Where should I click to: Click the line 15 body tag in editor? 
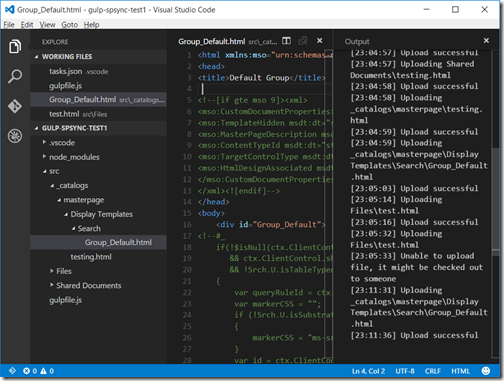211,213
